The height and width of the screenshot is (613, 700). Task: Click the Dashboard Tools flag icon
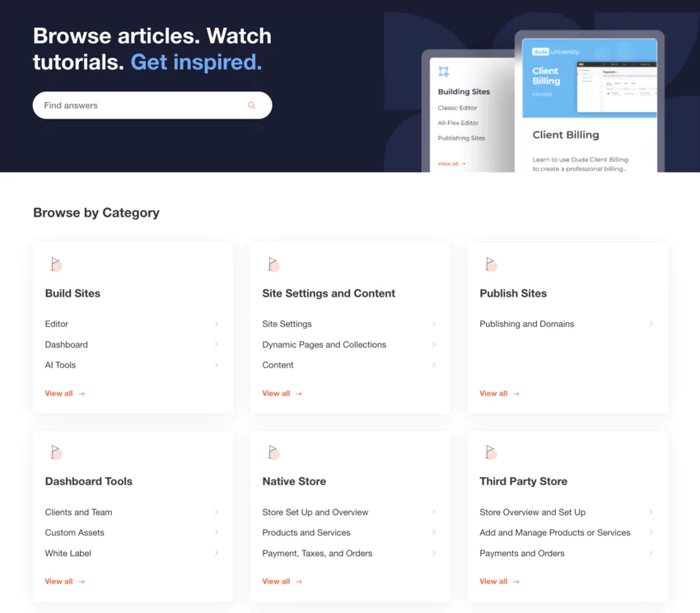(56, 452)
